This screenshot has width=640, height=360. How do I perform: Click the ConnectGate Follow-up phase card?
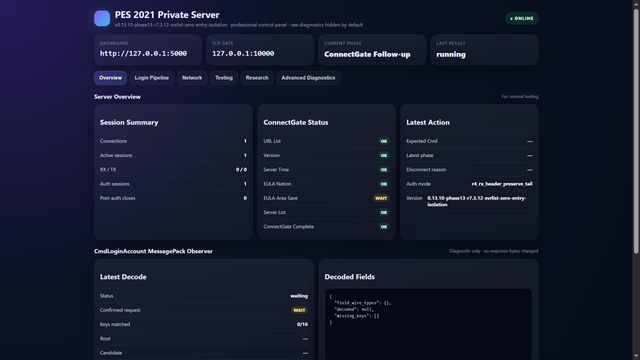[372, 50]
